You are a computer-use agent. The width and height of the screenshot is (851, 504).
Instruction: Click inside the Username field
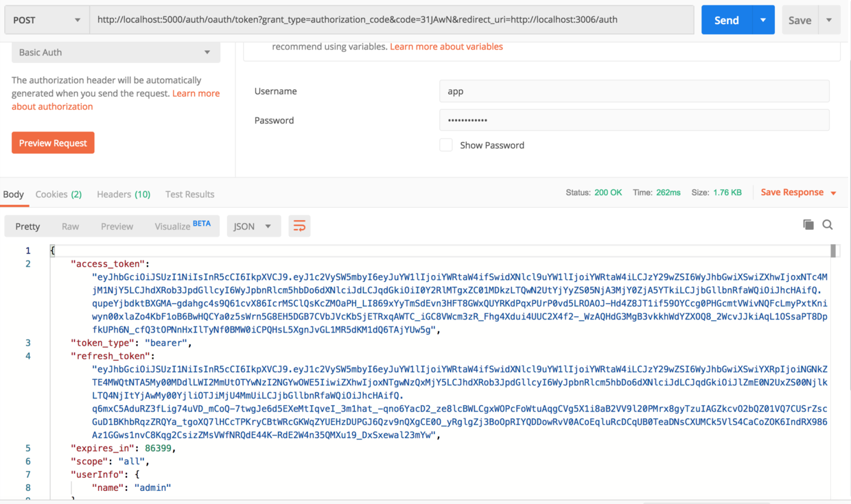pos(633,91)
